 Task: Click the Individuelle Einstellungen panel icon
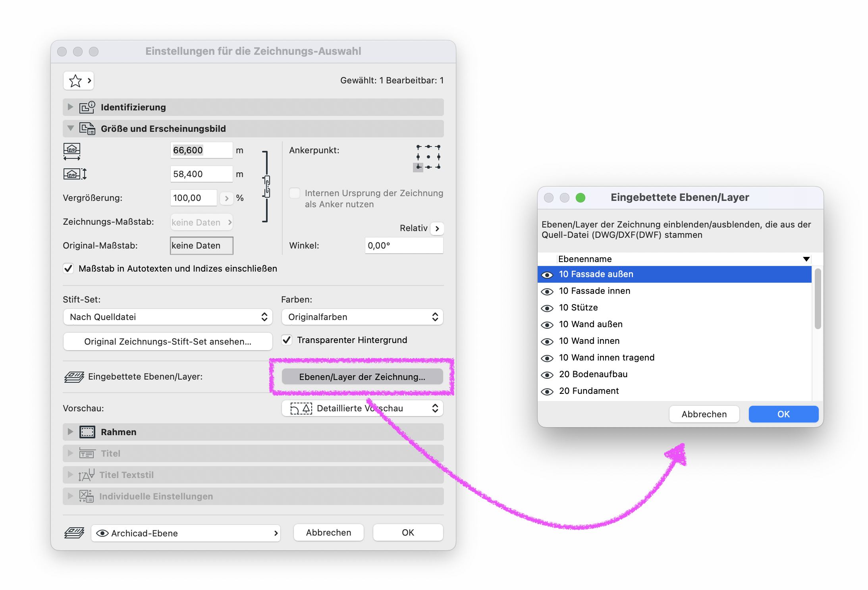point(86,496)
